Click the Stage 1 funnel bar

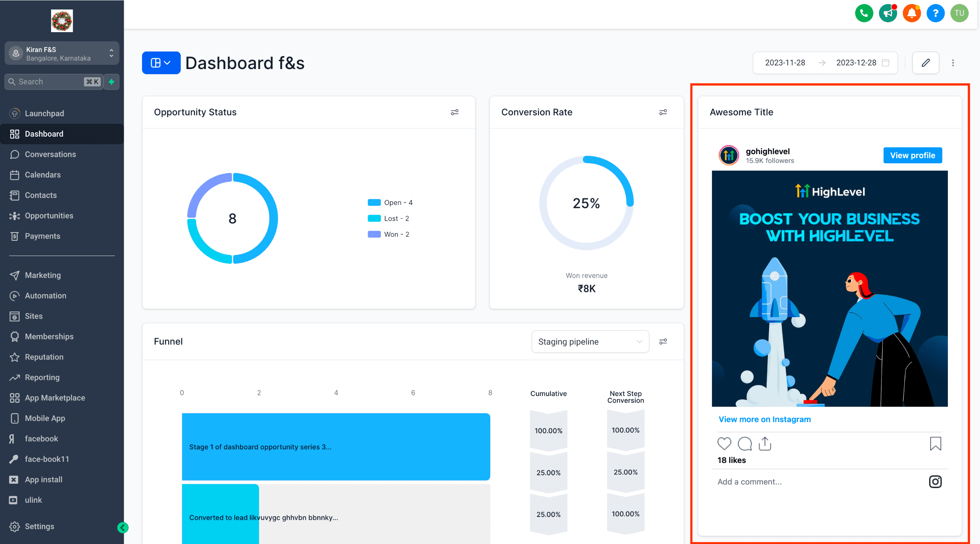point(336,447)
